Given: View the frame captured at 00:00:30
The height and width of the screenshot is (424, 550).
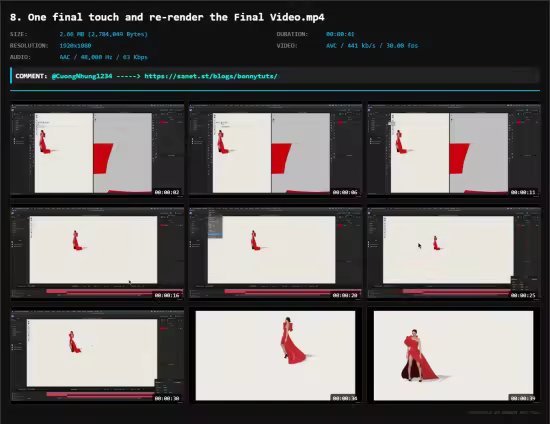Looking at the screenshot, I should (97, 356).
